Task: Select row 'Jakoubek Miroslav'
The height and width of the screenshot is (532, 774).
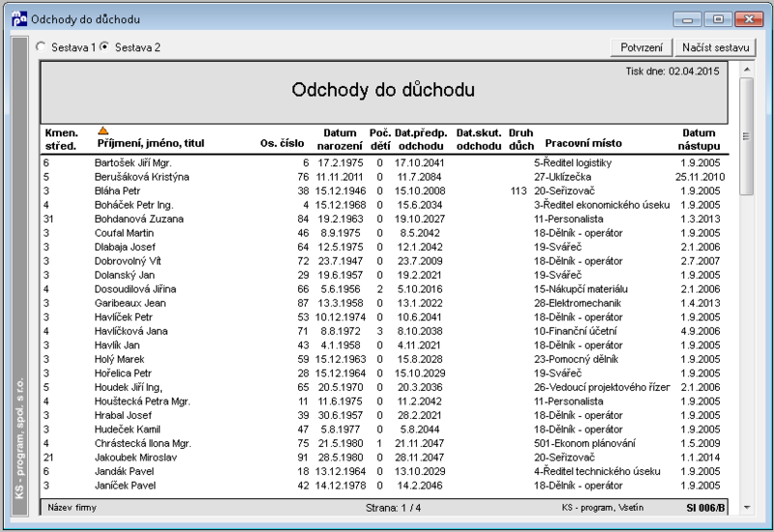Action: [384, 458]
